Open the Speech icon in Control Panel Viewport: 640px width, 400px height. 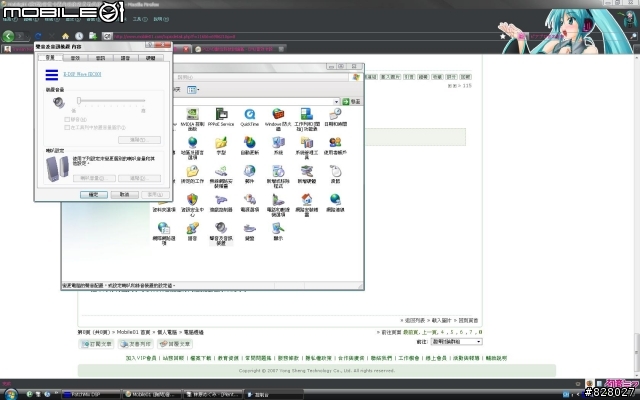[x=192, y=231]
